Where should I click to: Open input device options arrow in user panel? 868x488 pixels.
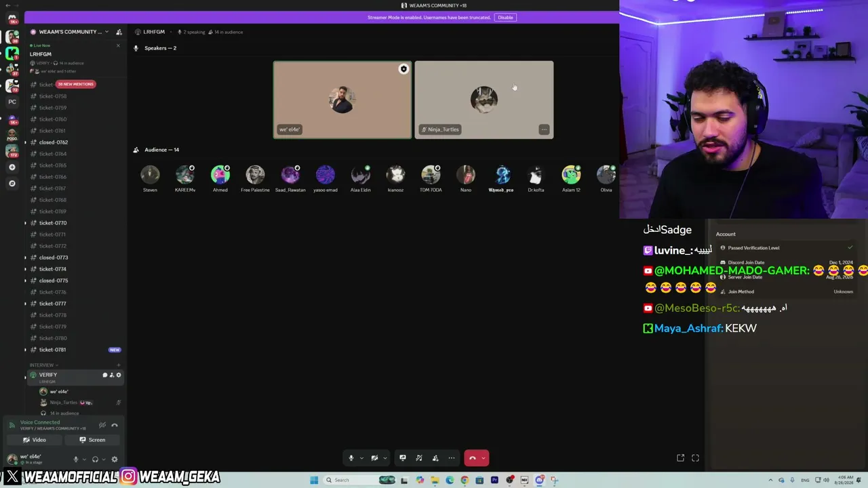tap(84, 460)
